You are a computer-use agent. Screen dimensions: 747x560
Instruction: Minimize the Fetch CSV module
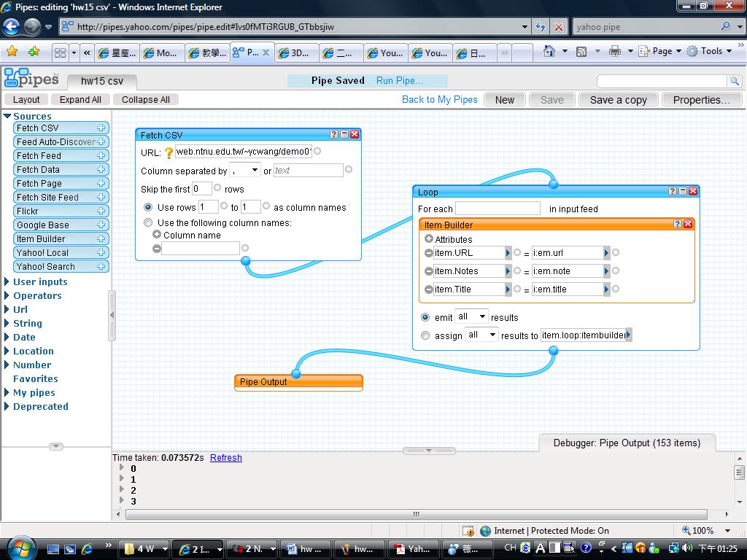pos(344,135)
